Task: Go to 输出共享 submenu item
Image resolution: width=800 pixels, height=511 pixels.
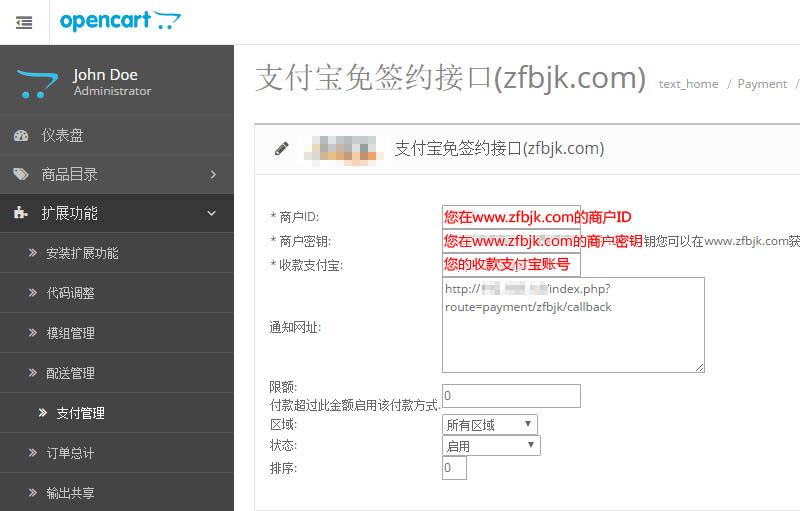Action: click(x=117, y=493)
